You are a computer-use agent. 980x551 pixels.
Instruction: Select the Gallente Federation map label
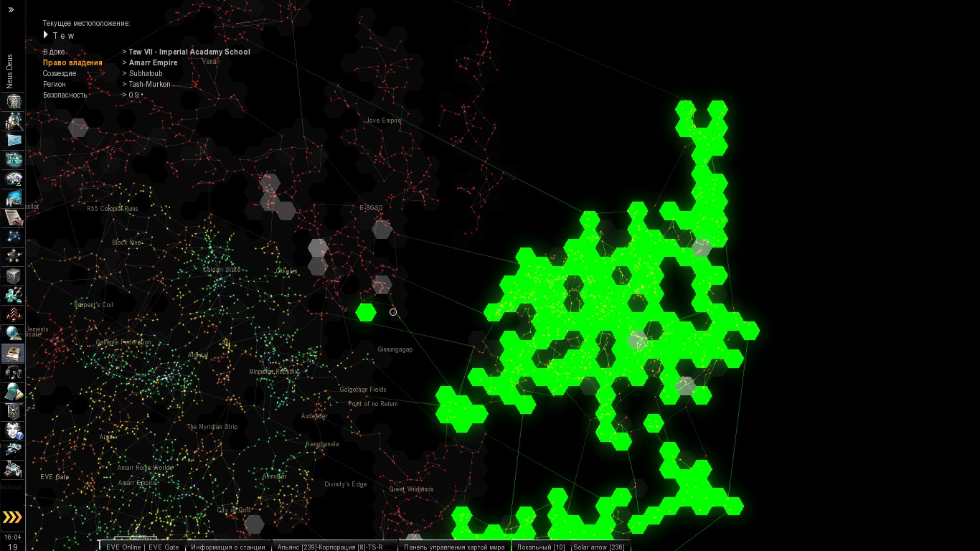[123, 342]
